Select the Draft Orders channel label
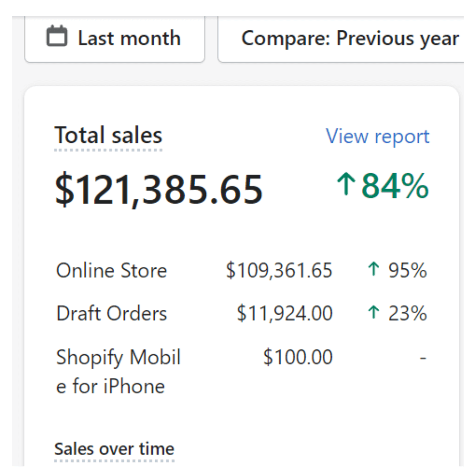476x476 pixels. coord(112,313)
